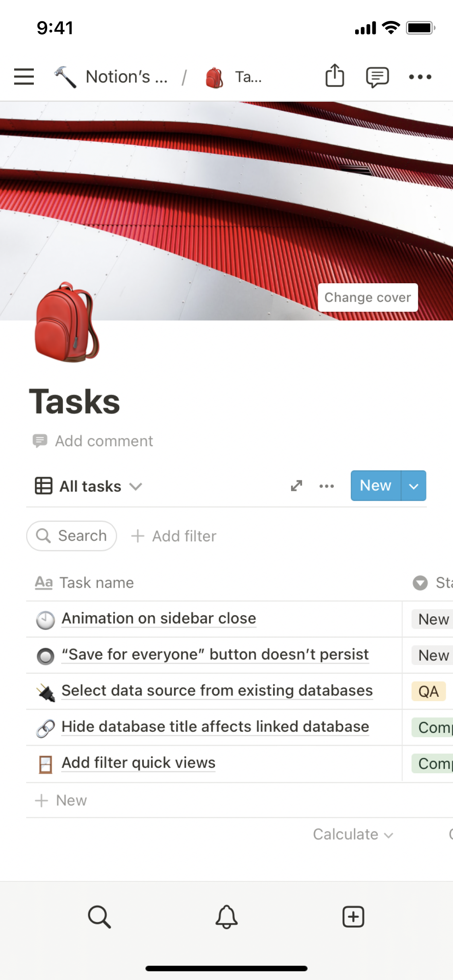Open notifications bell
The height and width of the screenshot is (980, 453).
pos(226,917)
